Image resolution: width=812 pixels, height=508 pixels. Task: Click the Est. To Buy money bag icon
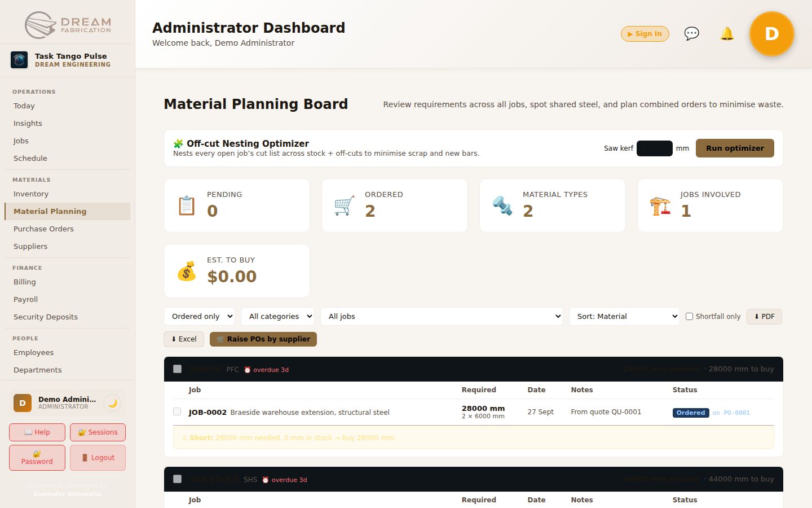click(x=187, y=271)
